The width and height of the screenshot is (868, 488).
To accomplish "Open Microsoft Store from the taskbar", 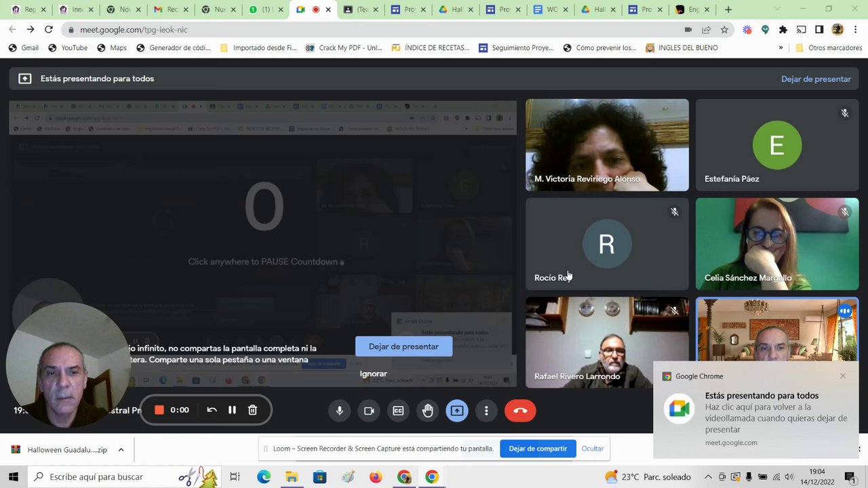I will [x=319, y=477].
